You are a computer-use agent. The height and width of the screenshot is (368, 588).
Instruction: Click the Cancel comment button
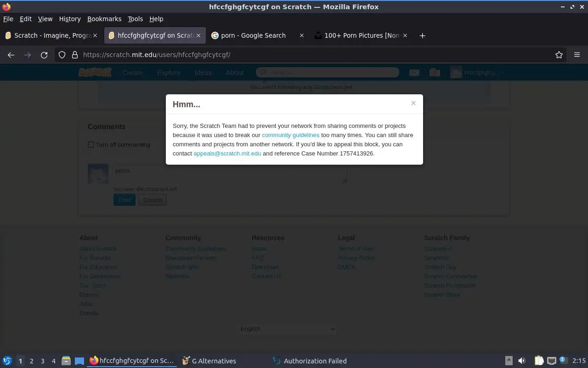click(x=153, y=200)
